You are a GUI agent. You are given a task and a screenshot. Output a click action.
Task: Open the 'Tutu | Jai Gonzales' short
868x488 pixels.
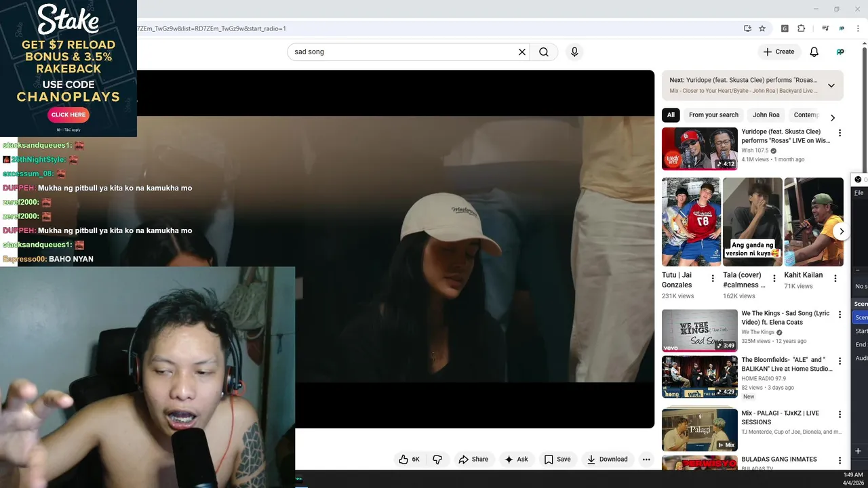691,222
